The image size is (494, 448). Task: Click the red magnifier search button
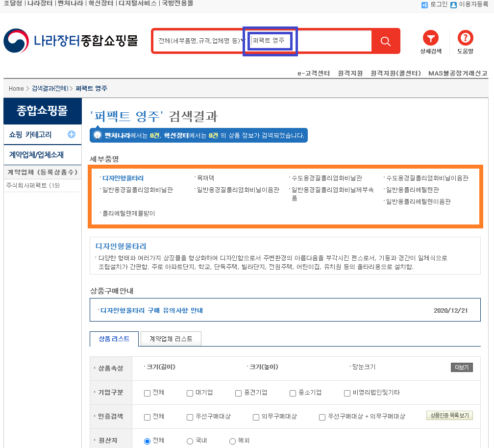pyautogui.click(x=385, y=41)
